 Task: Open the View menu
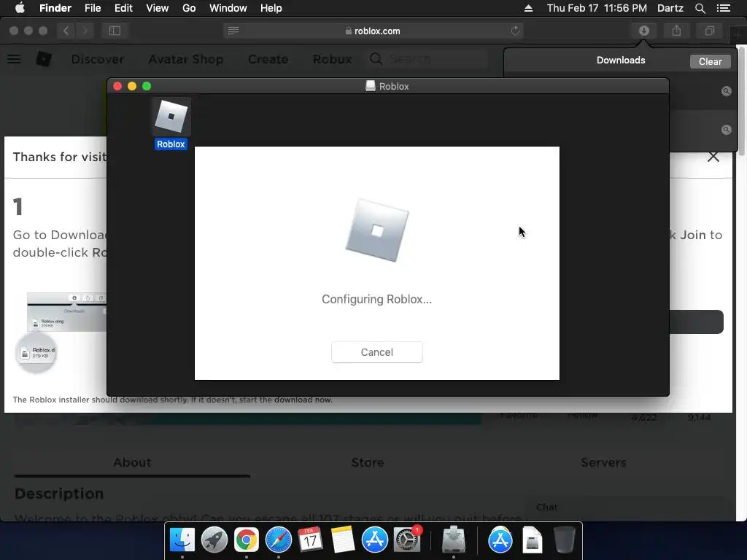click(x=158, y=8)
